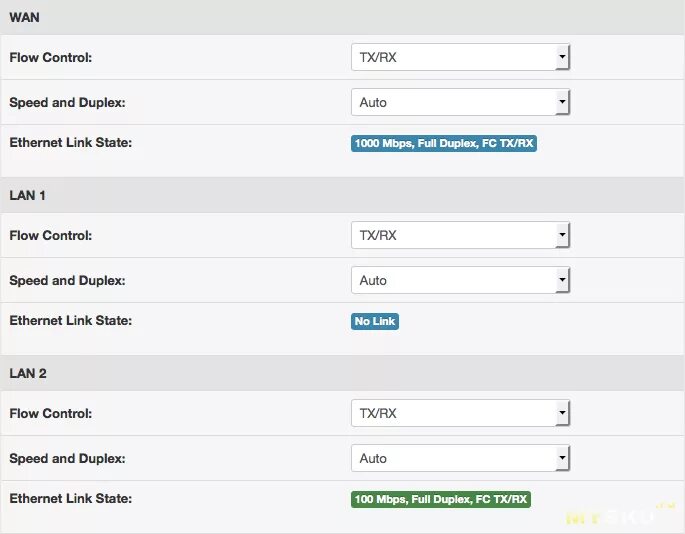Click the LAN 1 No Link badge
The height and width of the screenshot is (534, 685).
[x=375, y=321]
